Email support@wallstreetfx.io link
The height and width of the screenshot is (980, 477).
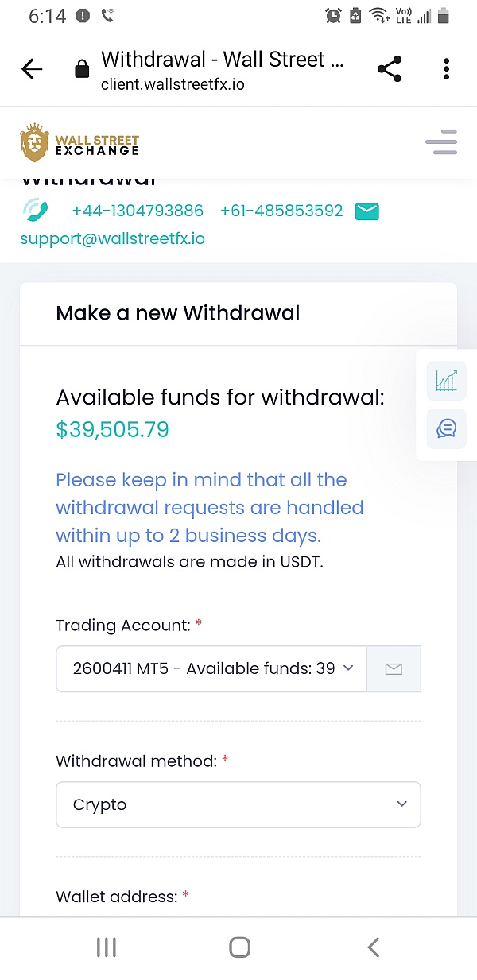tap(112, 238)
